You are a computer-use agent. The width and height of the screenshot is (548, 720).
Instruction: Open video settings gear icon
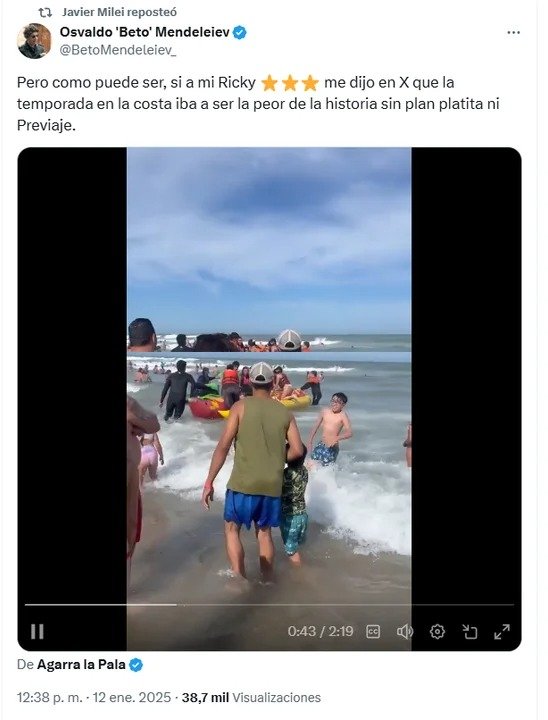pyautogui.click(x=437, y=632)
